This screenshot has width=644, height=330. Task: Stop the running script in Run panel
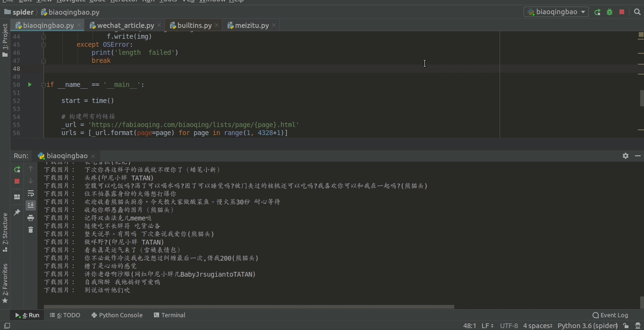coord(17,181)
